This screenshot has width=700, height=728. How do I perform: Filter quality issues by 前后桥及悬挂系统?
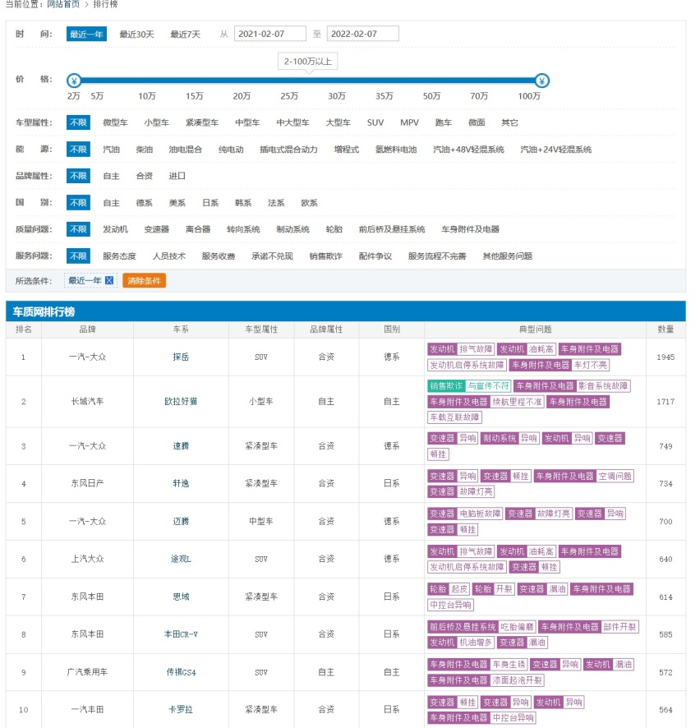(x=392, y=229)
